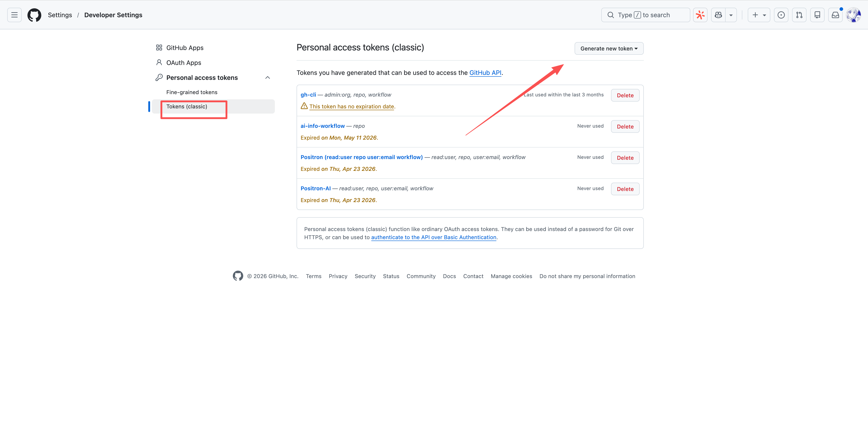View pull requests icon in header
Viewport: 868px width, 434px height.
(799, 15)
